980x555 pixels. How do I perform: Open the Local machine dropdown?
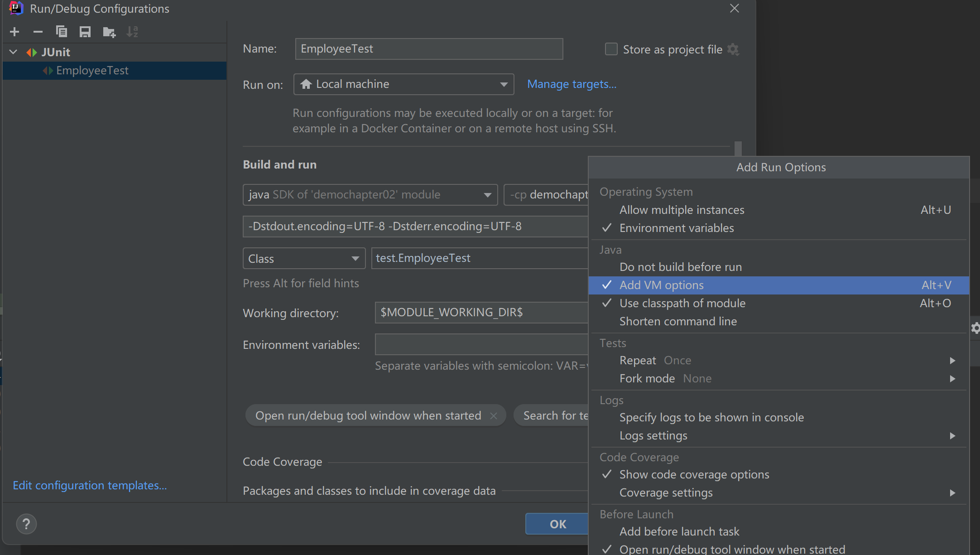click(x=404, y=84)
